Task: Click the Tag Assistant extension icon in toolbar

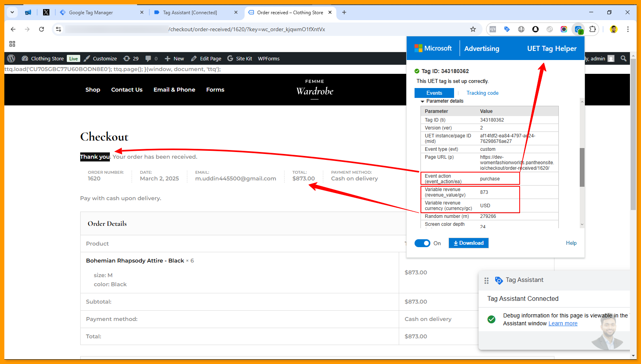Action: (x=507, y=29)
